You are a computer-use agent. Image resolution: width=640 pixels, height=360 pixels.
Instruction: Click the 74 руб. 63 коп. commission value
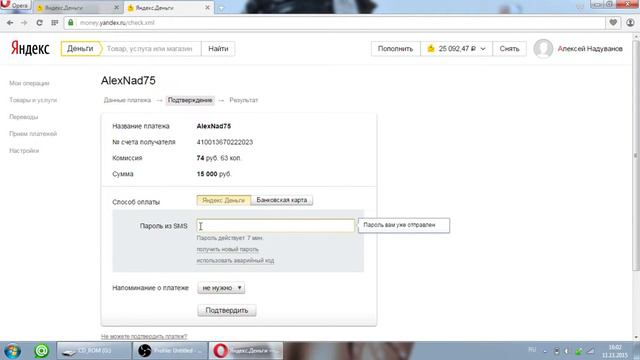(219, 158)
